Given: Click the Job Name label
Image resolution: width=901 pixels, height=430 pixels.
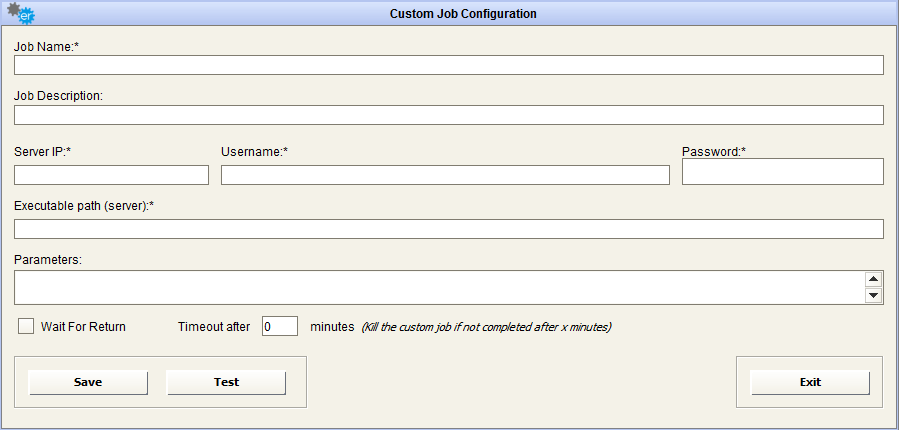Looking at the screenshot, I should (46, 46).
